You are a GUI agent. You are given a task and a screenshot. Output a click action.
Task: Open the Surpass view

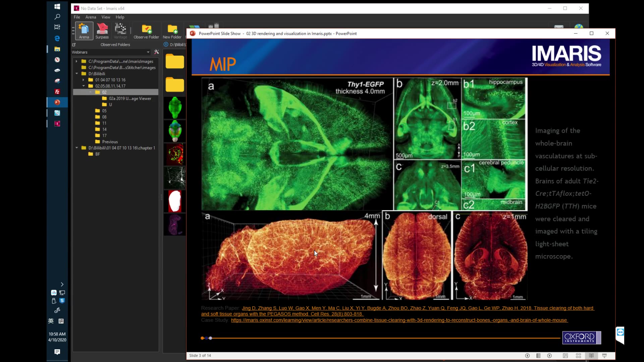coord(102,31)
